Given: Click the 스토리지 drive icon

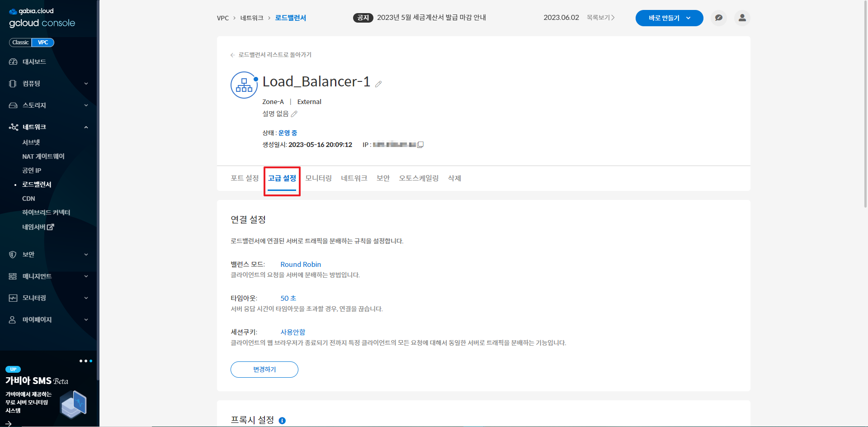Looking at the screenshot, I should [x=13, y=105].
